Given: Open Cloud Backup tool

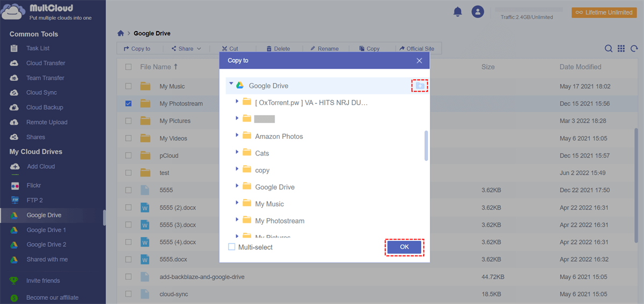Looking at the screenshot, I should pos(44,107).
